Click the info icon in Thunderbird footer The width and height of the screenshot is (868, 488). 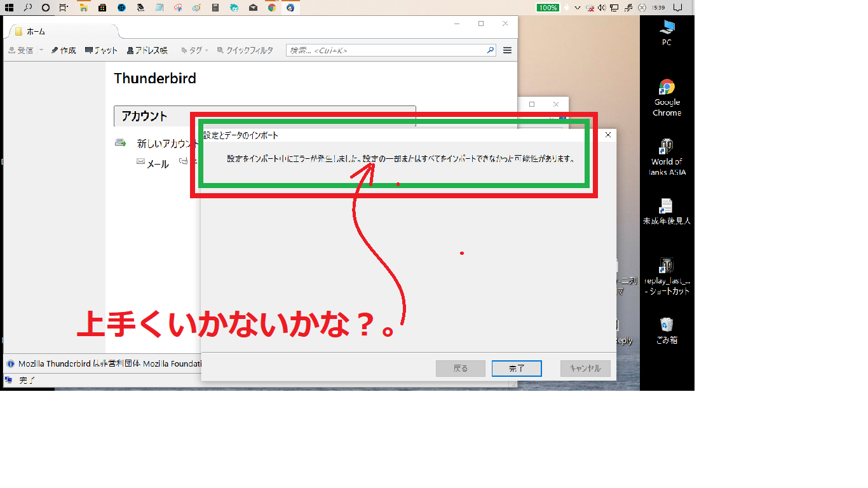(x=10, y=364)
